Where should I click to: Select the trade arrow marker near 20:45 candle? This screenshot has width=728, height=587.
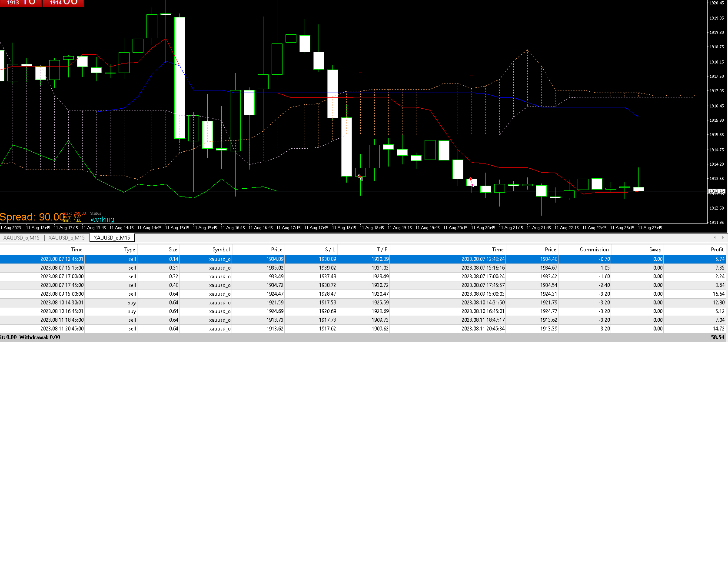pos(472,182)
